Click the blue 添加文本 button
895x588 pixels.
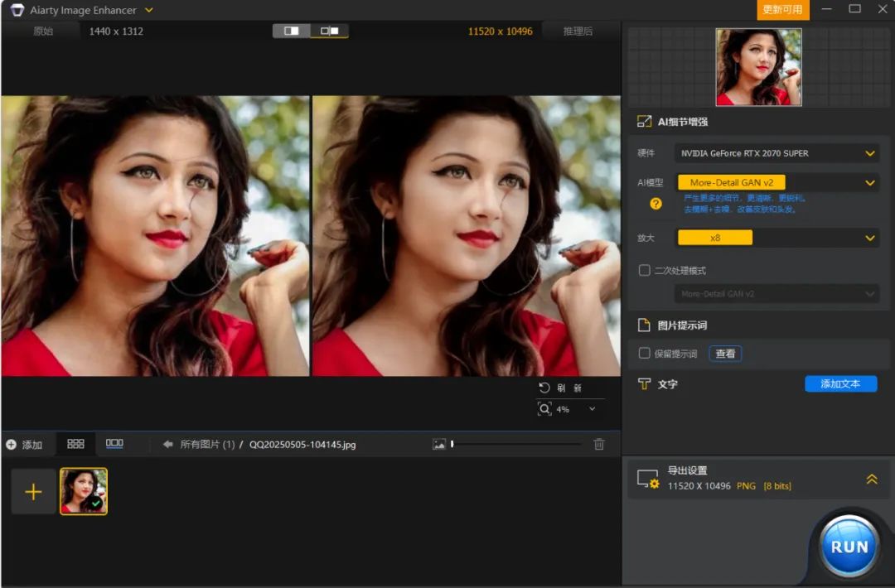[840, 383]
